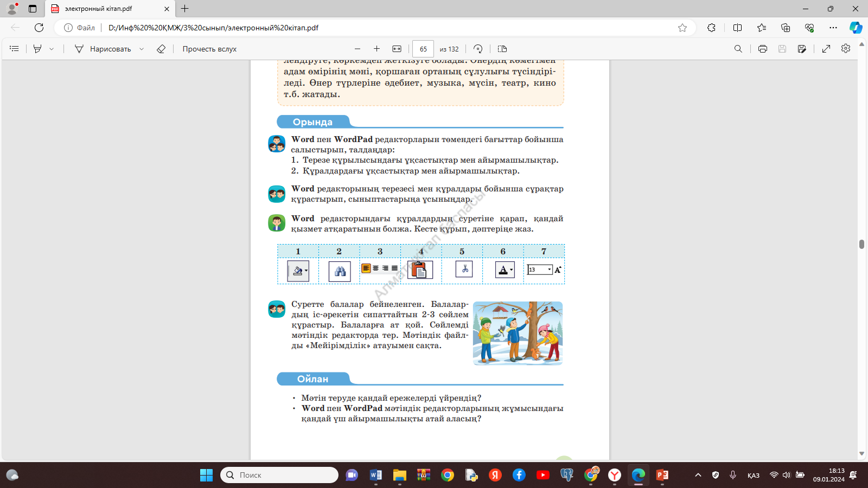Image resolution: width=868 pixels, height=488 pixels.
Task: Open Windows Security from system tray
Action: 716,475
